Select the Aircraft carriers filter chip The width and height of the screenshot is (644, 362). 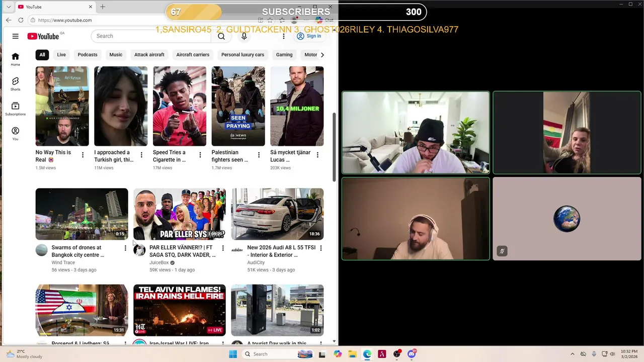coord(193,55)
